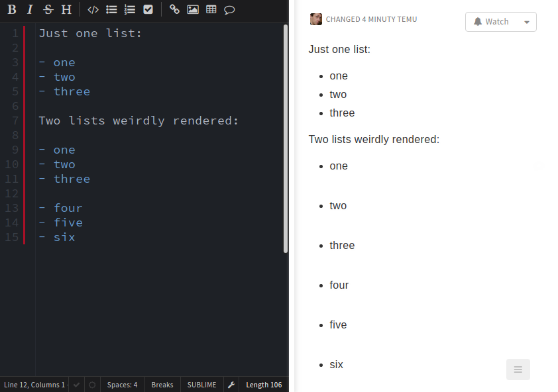Toggle bold formatting icon

[11, 9]
